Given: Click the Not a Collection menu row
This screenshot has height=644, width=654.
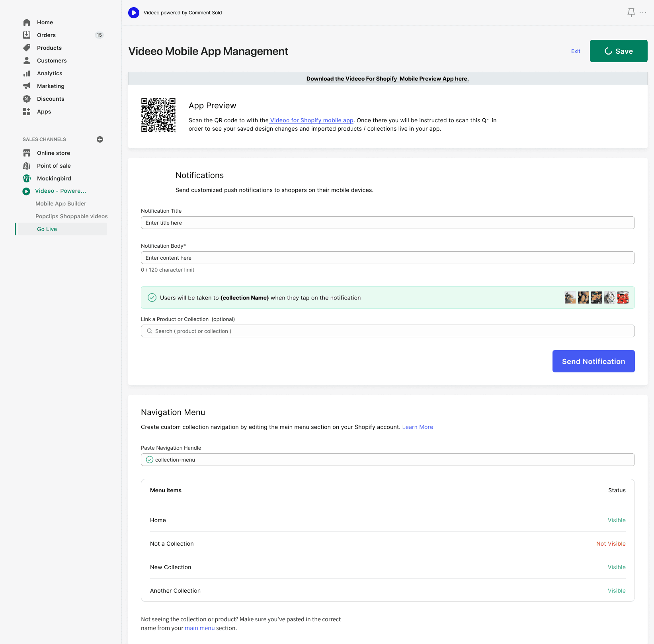Looking at the screenshot, I should pos(388,544).
